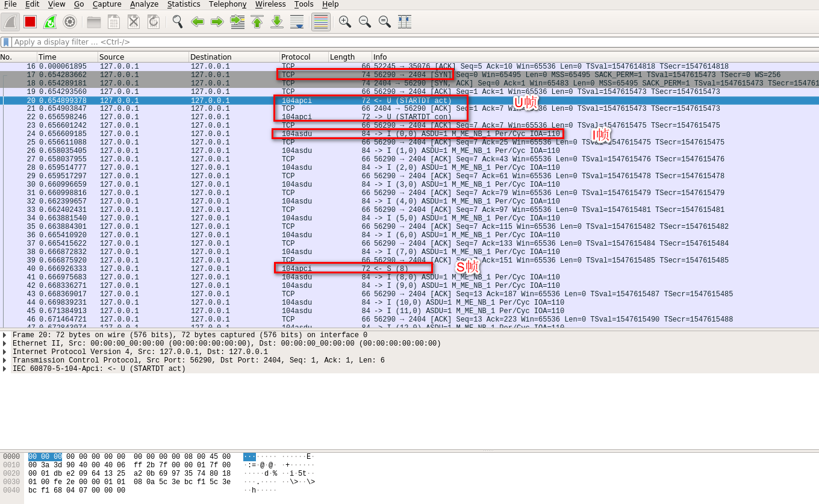
Task: Go forward in packet history
Action: (217, 22)
